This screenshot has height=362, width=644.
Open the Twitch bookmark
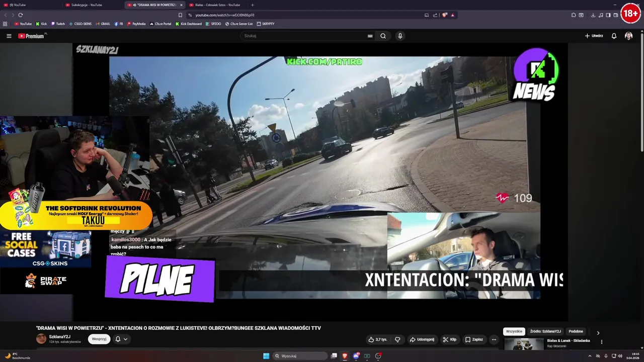(57, 24)
